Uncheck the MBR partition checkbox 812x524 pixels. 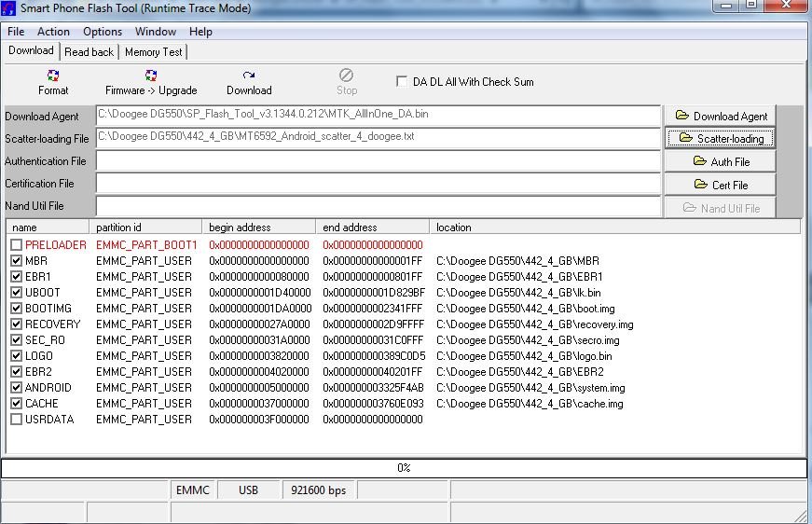(16, 260)
